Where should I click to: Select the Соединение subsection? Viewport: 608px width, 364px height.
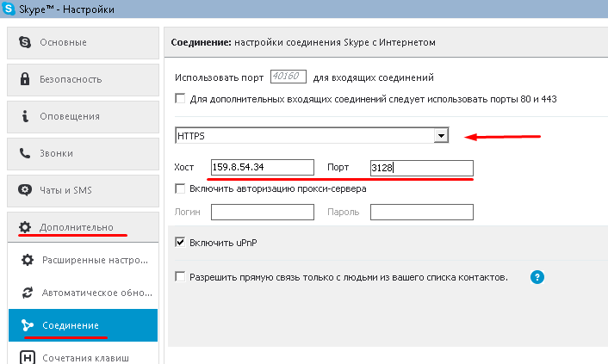(x=83, y=325)
